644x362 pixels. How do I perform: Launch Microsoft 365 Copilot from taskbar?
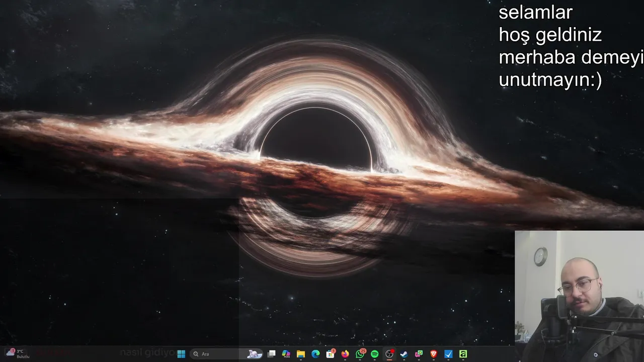point(286,354)
